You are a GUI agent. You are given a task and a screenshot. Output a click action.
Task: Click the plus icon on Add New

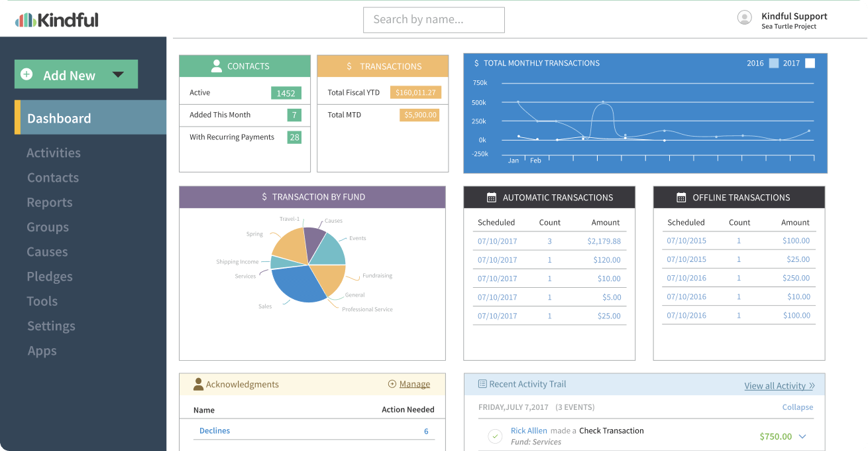coord(27,75)
